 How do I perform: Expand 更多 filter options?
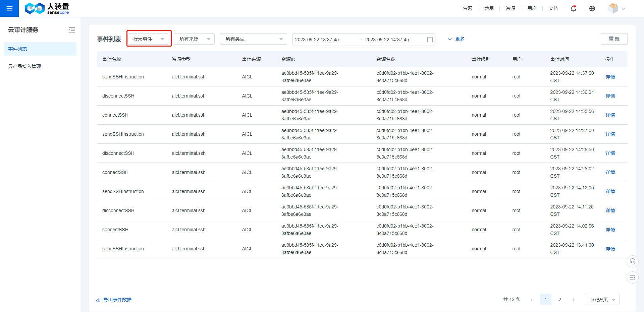pyautogui.click(x=457, y=39)
